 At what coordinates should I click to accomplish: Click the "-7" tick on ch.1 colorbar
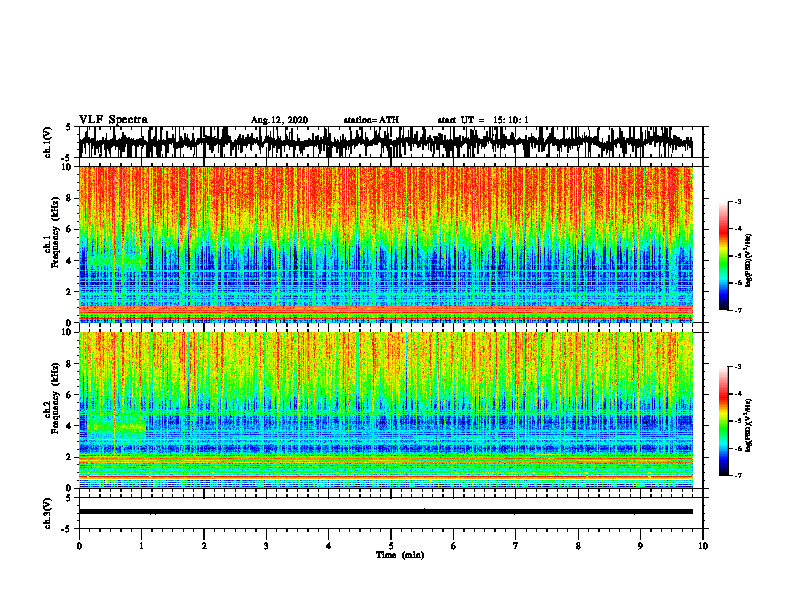pyautogui.click(x=738, y=310)
